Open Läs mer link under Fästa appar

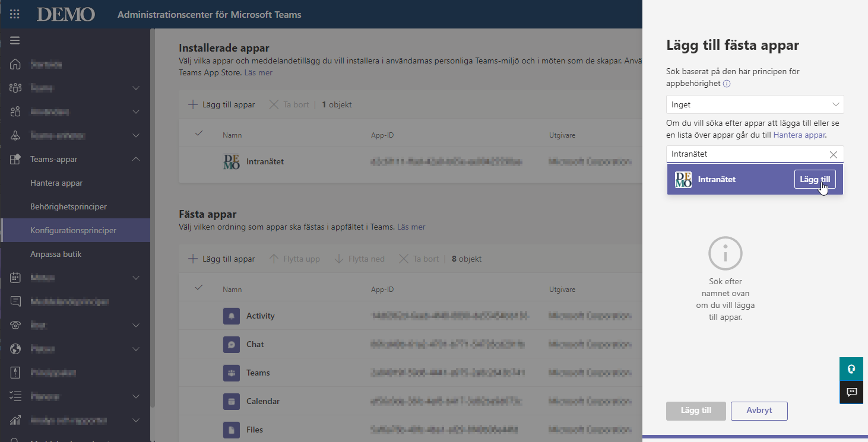[411, 227]
